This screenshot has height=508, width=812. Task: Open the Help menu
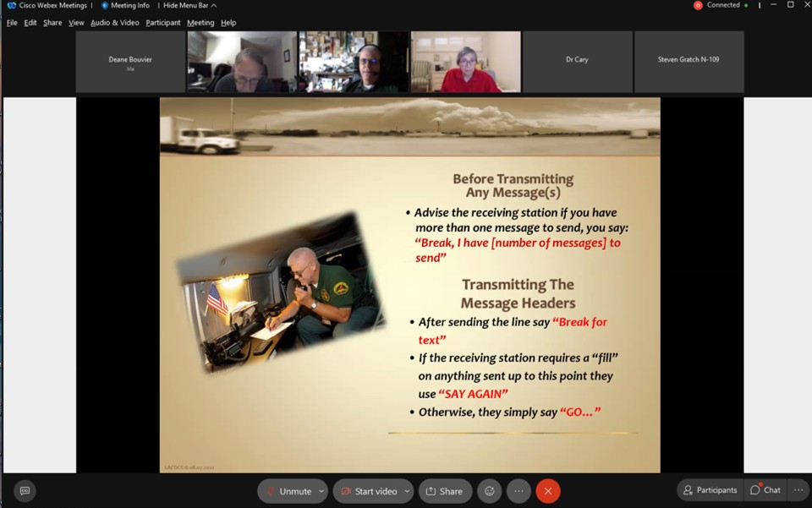(x=228, y=23)
